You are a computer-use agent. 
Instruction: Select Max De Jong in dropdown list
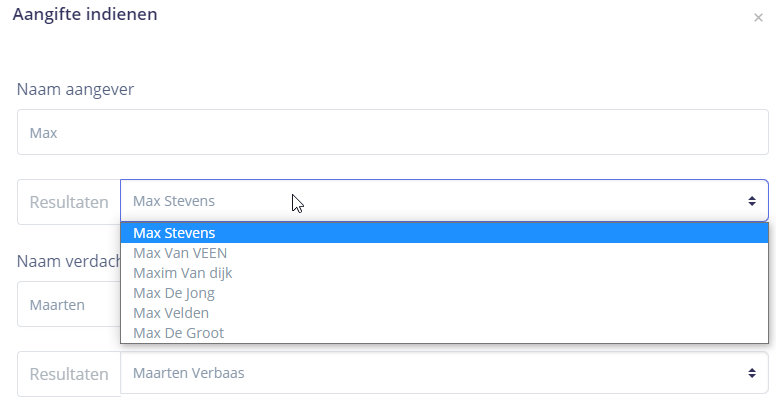[x=174, y=293]
